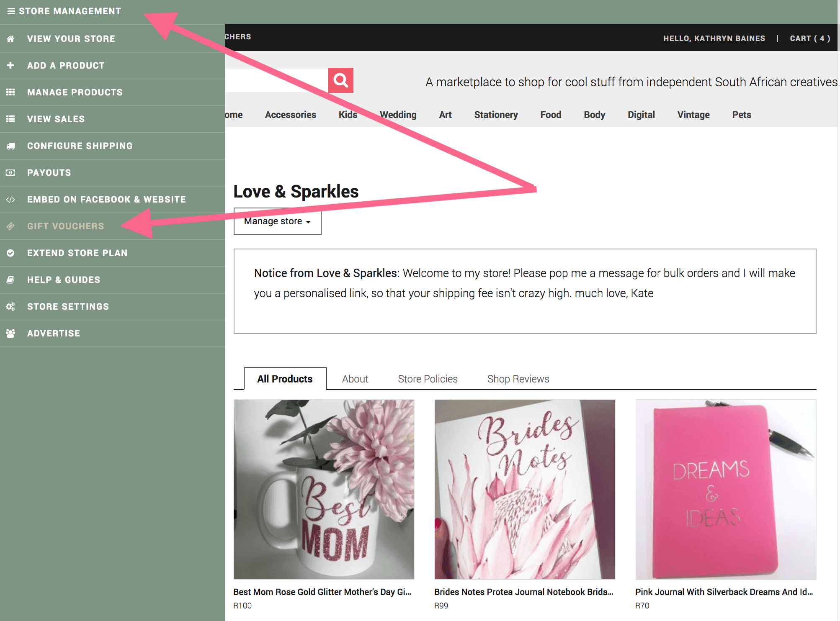
Task: Open the View Sales menu item
Action: (56, 119)
